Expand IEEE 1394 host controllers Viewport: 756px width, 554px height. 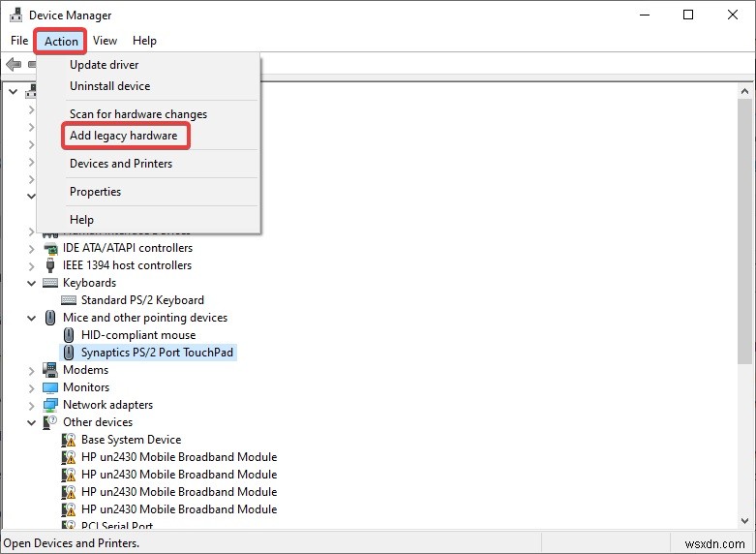(31, 266)
